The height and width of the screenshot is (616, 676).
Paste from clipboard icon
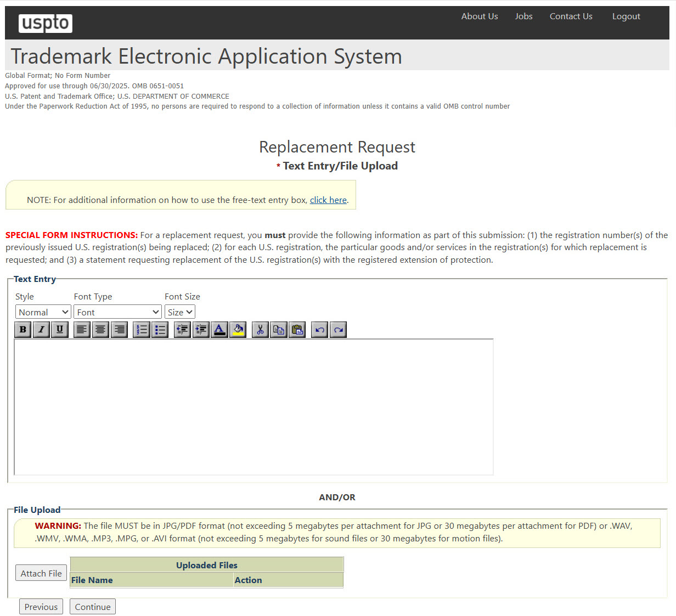pyautogui.click(x=297, y=330)
